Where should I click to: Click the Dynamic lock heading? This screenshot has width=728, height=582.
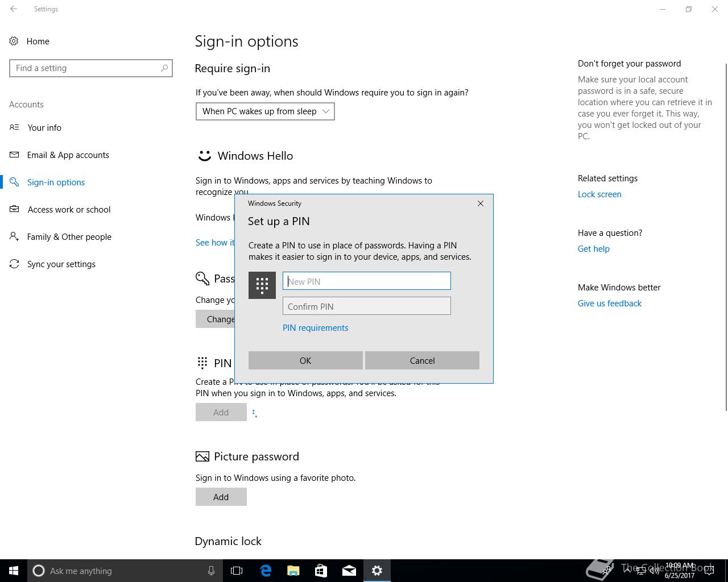[228, 541]
